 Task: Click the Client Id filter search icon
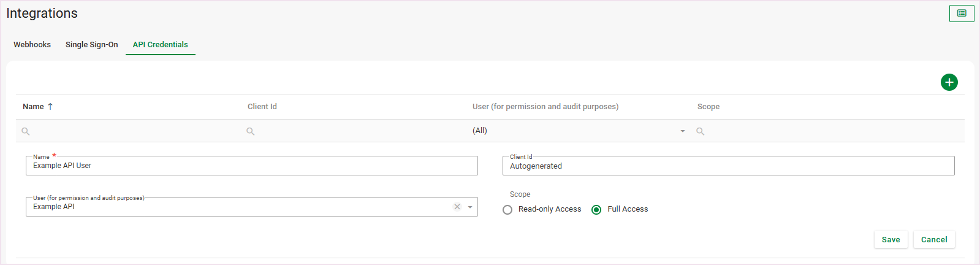point(251,131)
